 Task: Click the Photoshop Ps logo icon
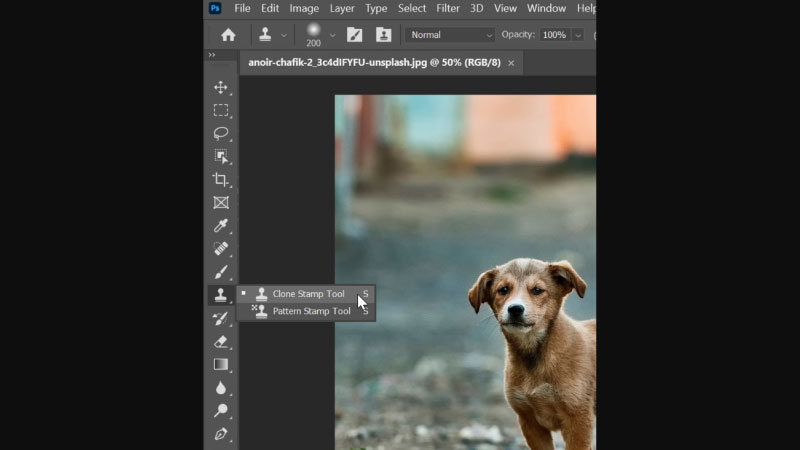click(215, 8)
